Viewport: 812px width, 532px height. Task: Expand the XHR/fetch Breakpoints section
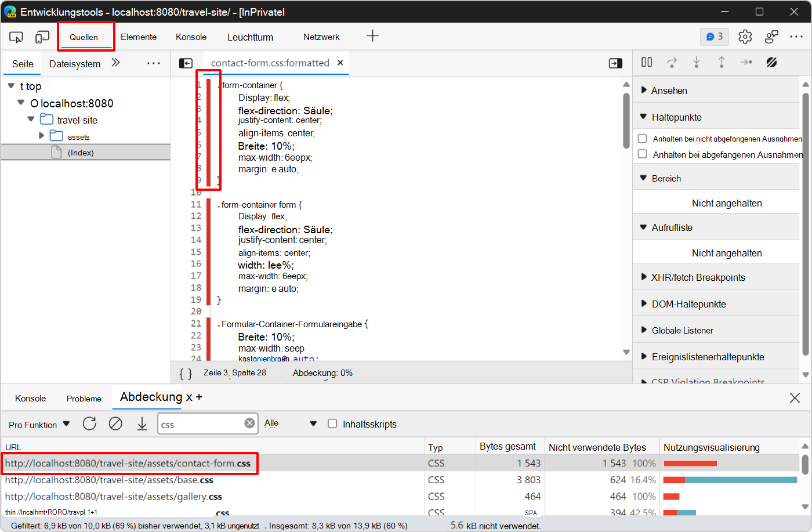coord(698,277)
